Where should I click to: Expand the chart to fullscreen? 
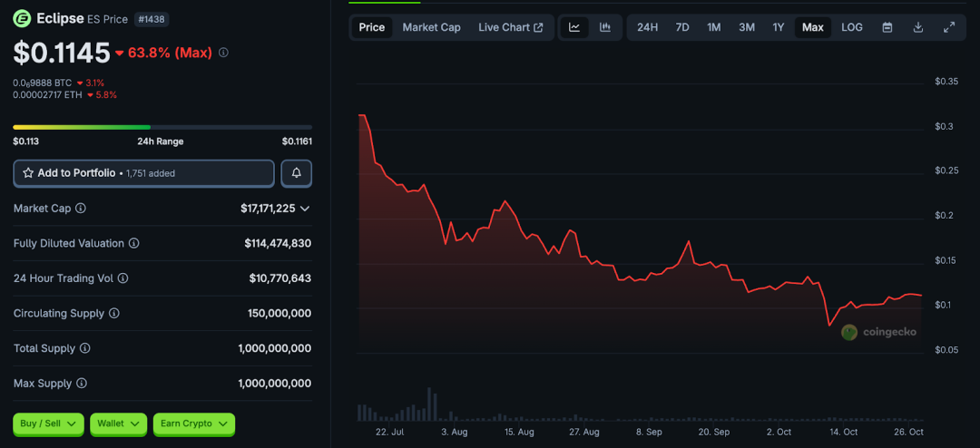coord(949,27)
